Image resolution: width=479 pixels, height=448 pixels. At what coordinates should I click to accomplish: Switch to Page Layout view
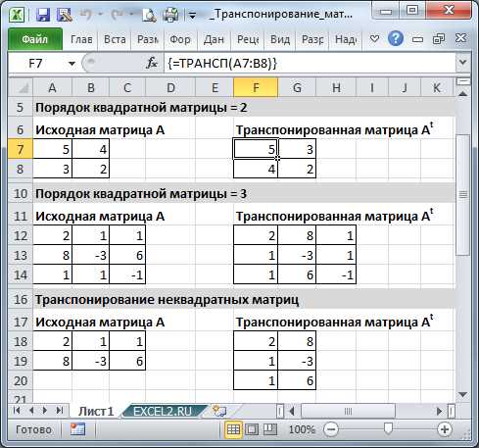click(x=252, y=429)
